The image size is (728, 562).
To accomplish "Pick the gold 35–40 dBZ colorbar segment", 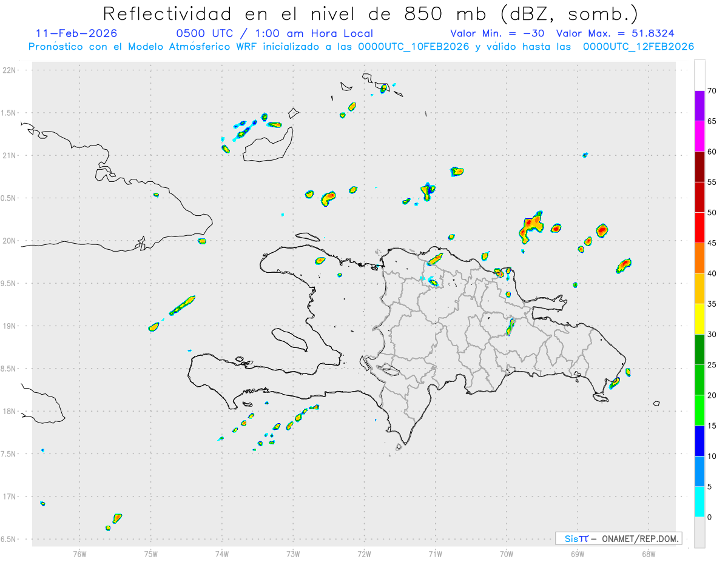I will [x=699, y=289].
